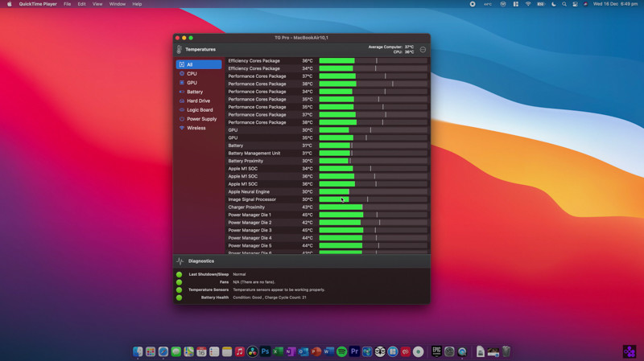Open Music app from the Dock
644x361 pixels.
(x=239, y=351)
